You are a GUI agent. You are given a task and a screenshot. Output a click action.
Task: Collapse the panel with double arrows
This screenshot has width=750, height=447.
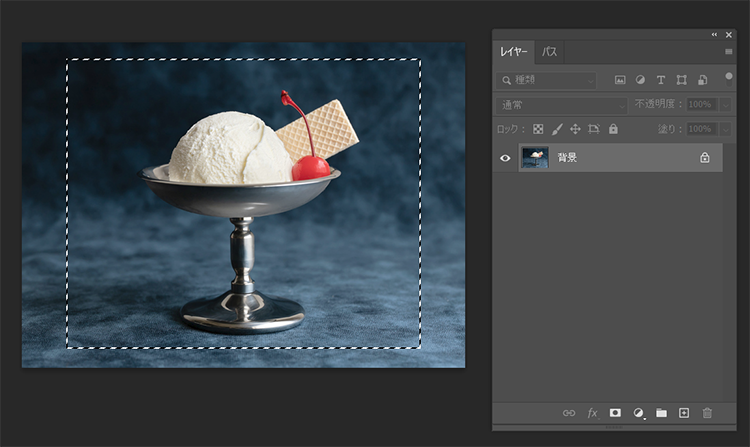tap(714, 35)
